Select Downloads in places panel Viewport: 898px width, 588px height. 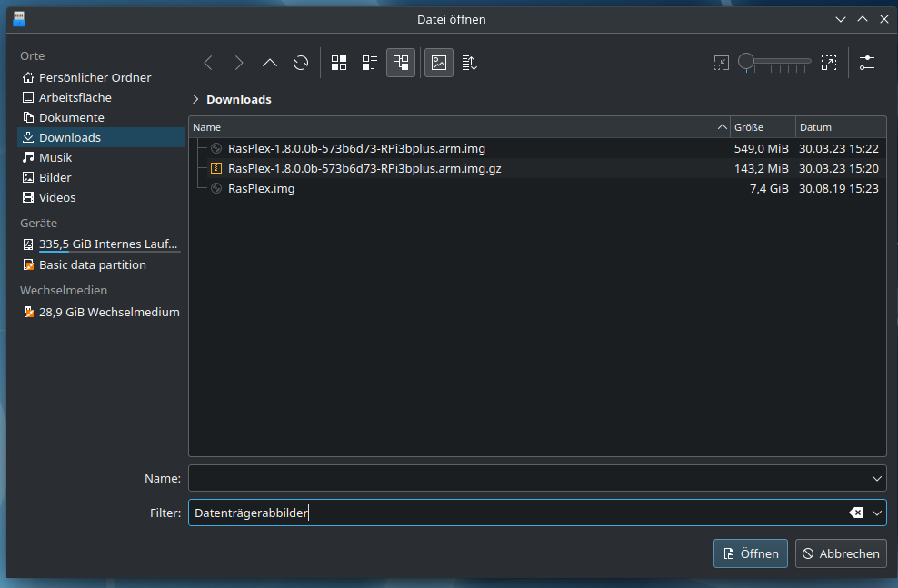[102, 137]
